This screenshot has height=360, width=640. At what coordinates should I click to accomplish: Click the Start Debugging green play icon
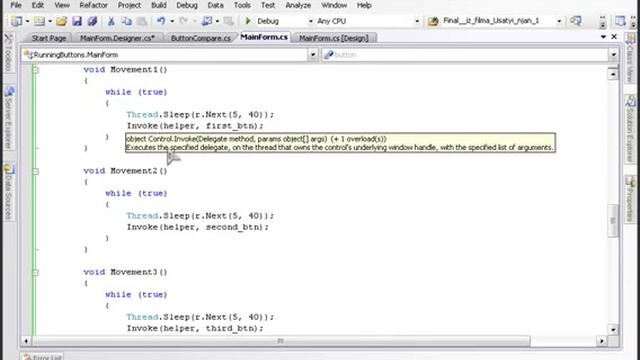(247, 21)
